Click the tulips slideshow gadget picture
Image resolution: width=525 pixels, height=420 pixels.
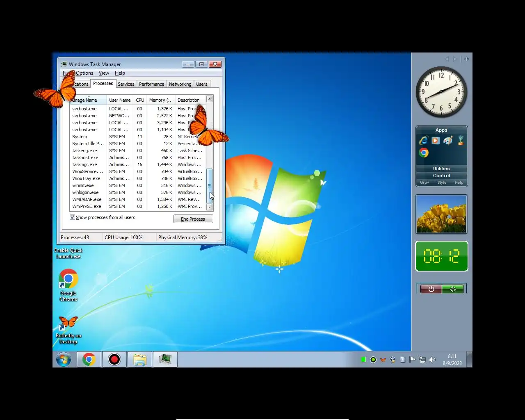(441, 214)
